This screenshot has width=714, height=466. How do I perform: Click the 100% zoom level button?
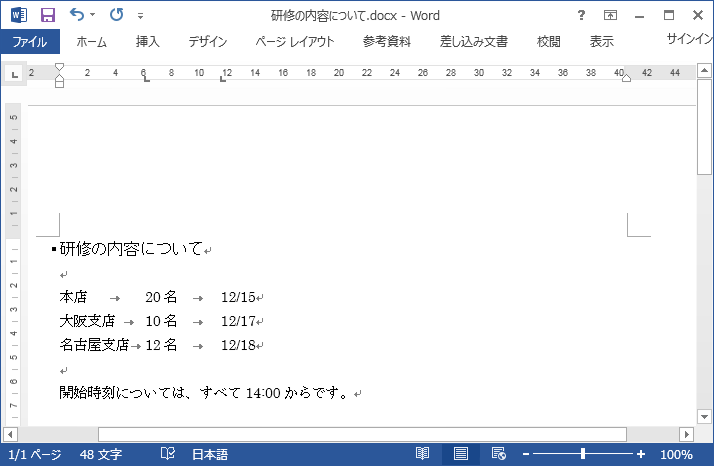(x=676, y=454)
